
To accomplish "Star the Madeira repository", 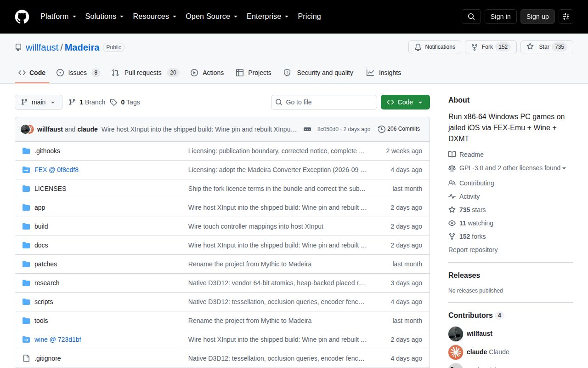I will (547, 47).
